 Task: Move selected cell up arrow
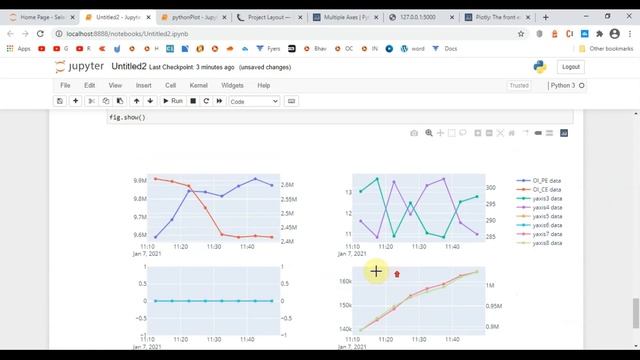click(x=136, y=101)
